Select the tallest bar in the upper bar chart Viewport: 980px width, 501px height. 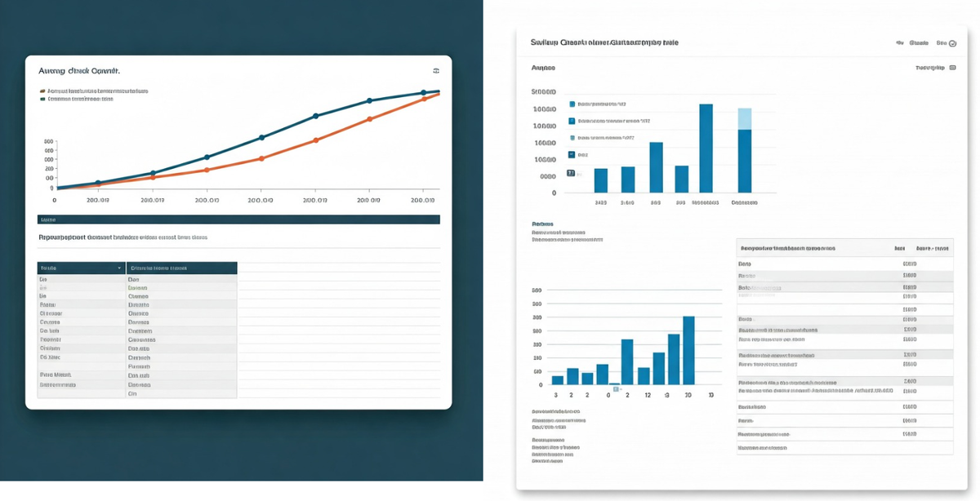pyautogui.click(x=706, y=148)
